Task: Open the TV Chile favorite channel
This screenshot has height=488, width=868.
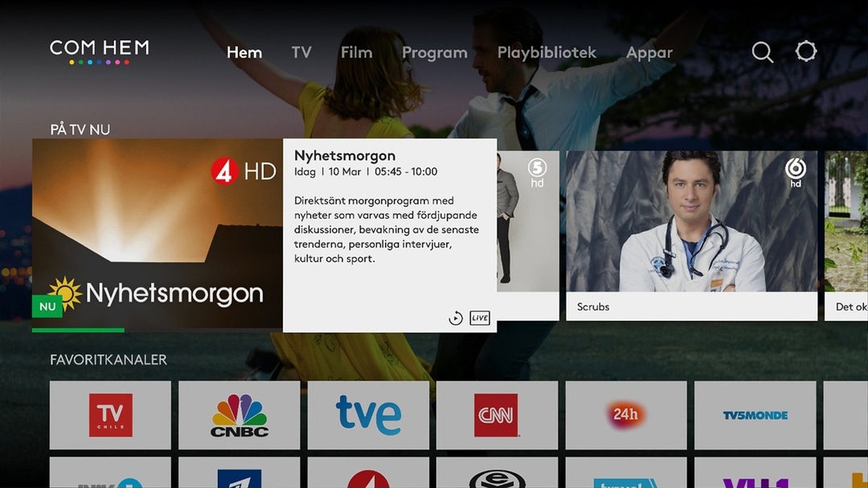Action: point(110,415)
